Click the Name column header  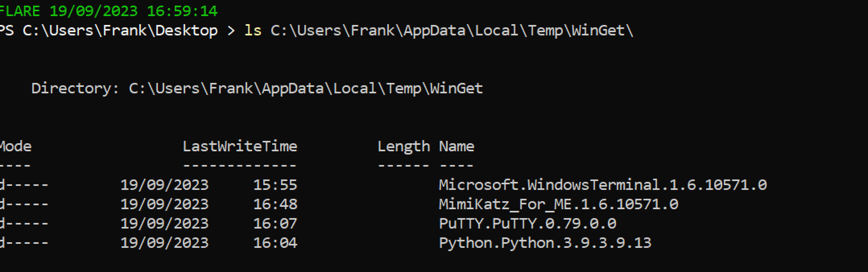[456, 146]
